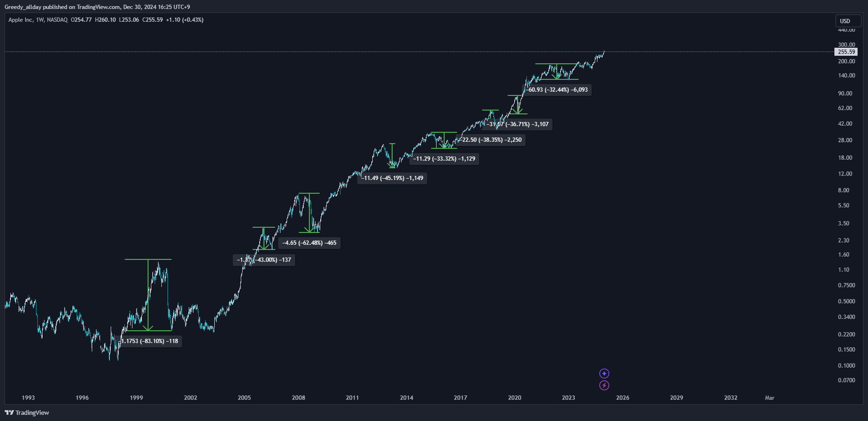Click the 2029 time axis label
Screen dimensions: 868x421
point(677,398)
